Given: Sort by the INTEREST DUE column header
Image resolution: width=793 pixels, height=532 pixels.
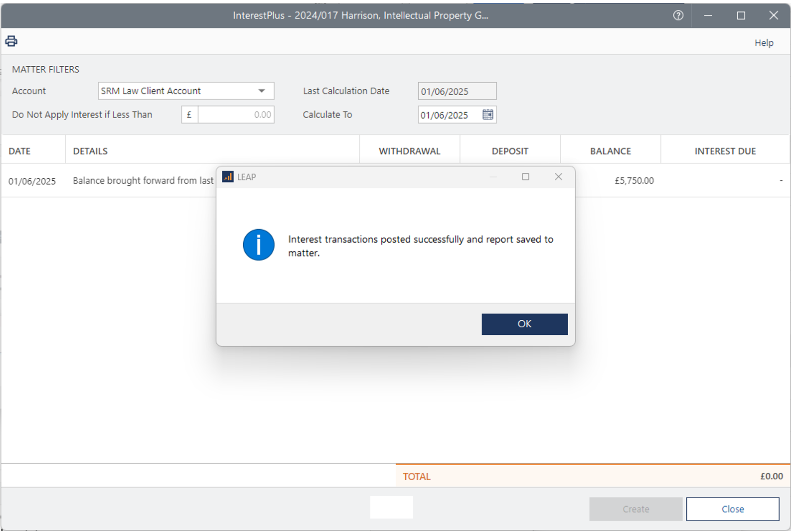Looking at the screenshot, I should [x=725, y=151].
